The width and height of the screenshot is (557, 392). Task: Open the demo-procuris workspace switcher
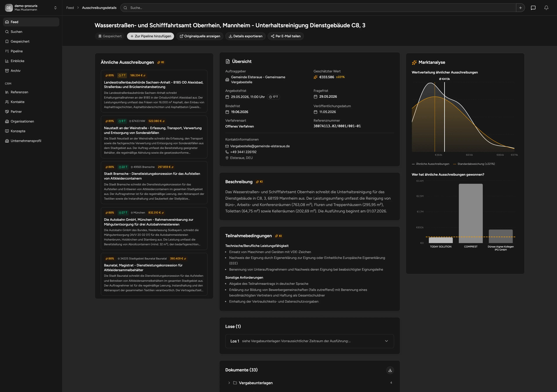coord(31,8)
